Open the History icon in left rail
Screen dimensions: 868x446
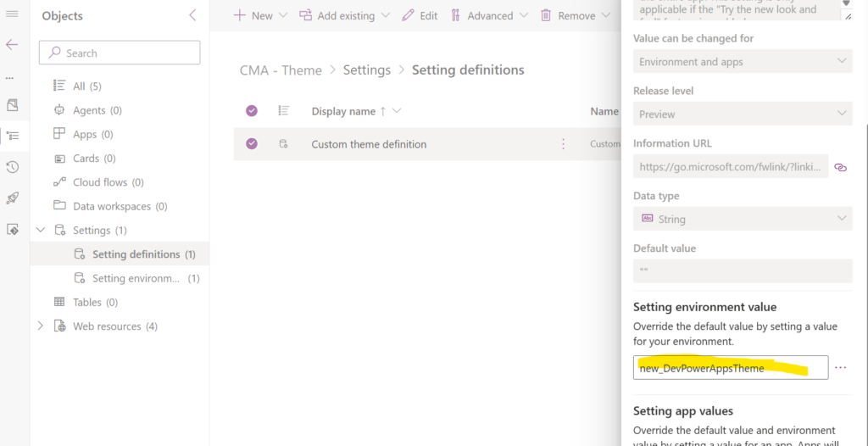(12, 167)
